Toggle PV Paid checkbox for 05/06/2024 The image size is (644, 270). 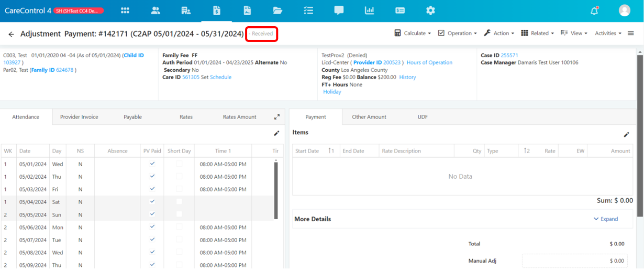point(152,227)
